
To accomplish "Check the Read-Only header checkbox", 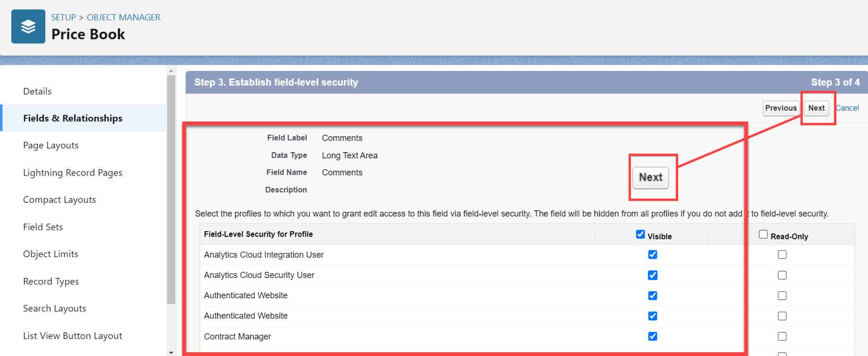I will [x=763, y=234].
